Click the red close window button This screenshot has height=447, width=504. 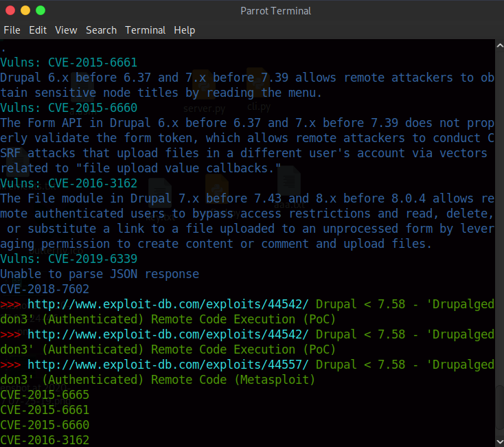[x=10, y=10]
